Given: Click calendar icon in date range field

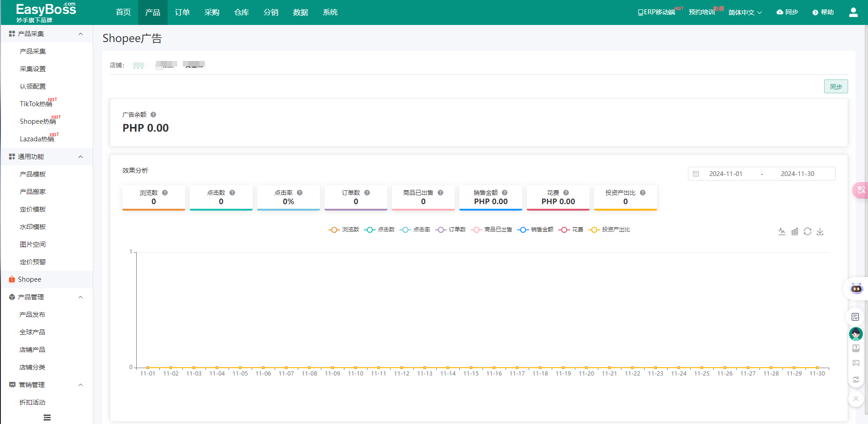Looking at the screenshot, I should click(x=696, y=174).
